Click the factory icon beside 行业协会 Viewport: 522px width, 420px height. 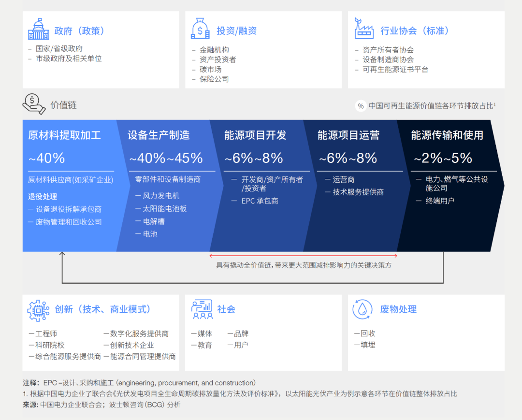(363, 29)
